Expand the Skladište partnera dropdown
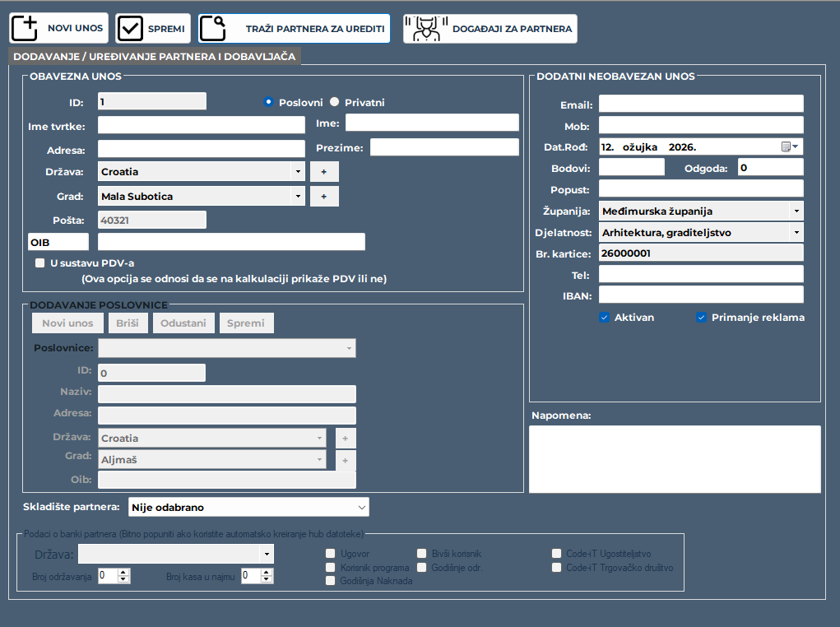This screenshot has width=840, height=627. coord(361,507)
